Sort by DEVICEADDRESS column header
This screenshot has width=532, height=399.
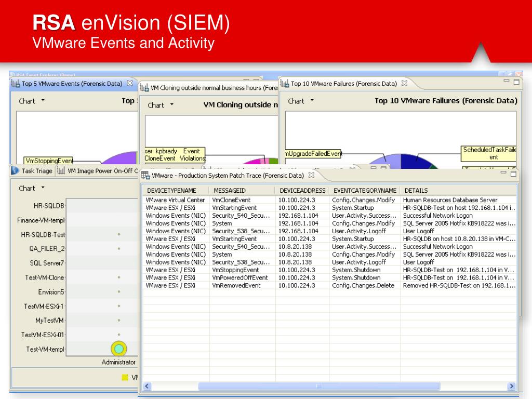tap(302, 190)
